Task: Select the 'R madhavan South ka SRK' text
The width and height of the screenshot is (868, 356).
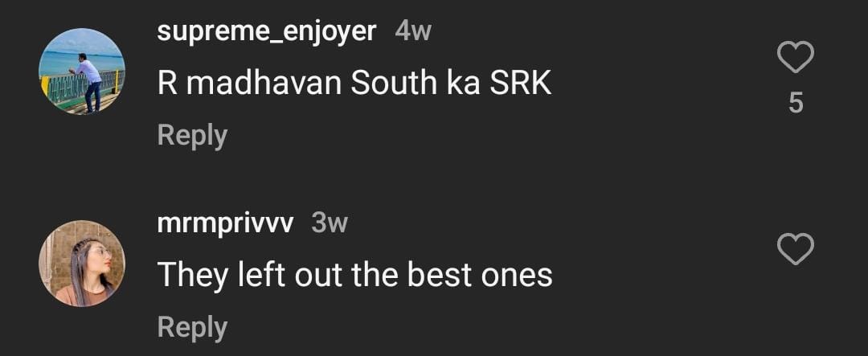Action: pyautogui.click(x=354, y=84)
